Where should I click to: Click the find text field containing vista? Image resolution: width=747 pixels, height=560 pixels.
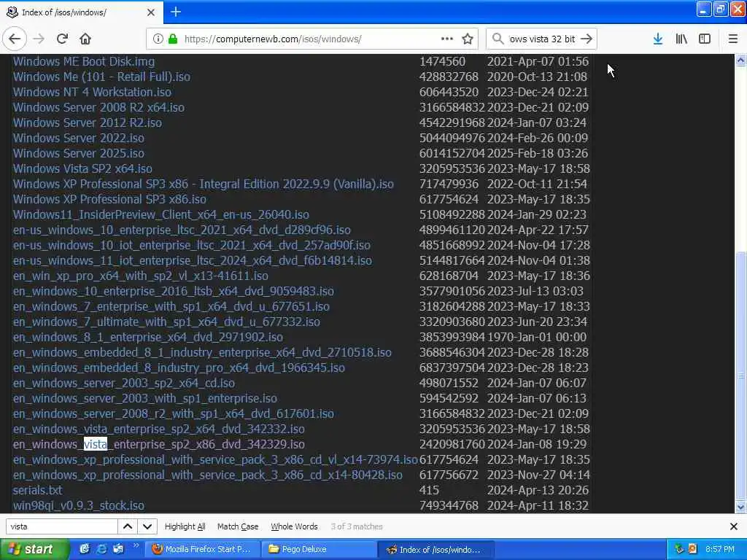[x=61, y=526]
